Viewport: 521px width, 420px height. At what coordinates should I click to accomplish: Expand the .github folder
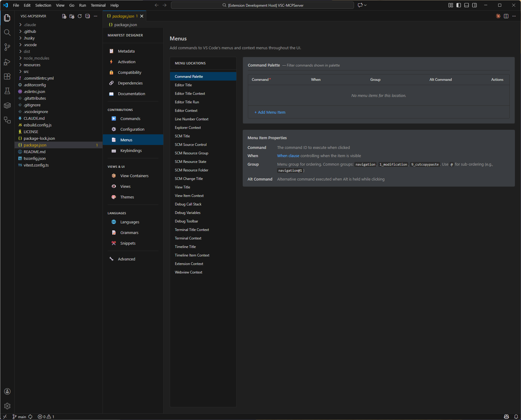pos(58,31)
